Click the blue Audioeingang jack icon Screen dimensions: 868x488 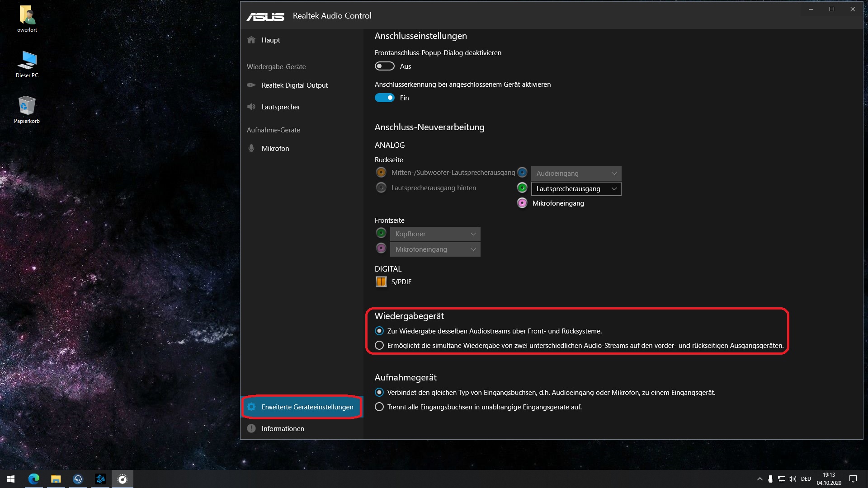[522, 172]
